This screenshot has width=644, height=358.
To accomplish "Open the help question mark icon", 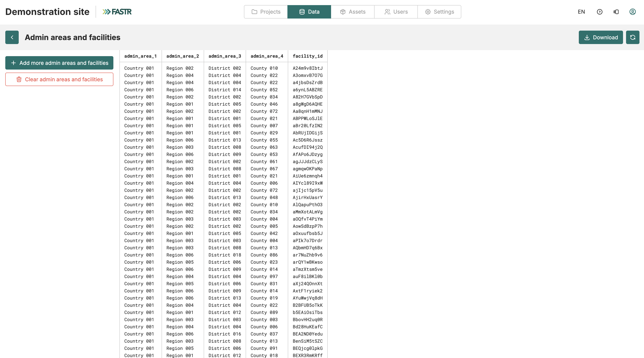I will 600,12.
